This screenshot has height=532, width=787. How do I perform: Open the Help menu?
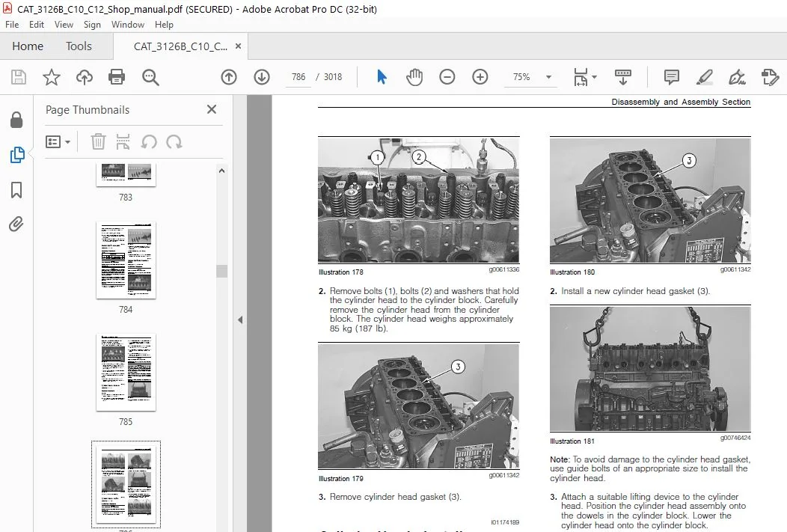click(164, 24)
